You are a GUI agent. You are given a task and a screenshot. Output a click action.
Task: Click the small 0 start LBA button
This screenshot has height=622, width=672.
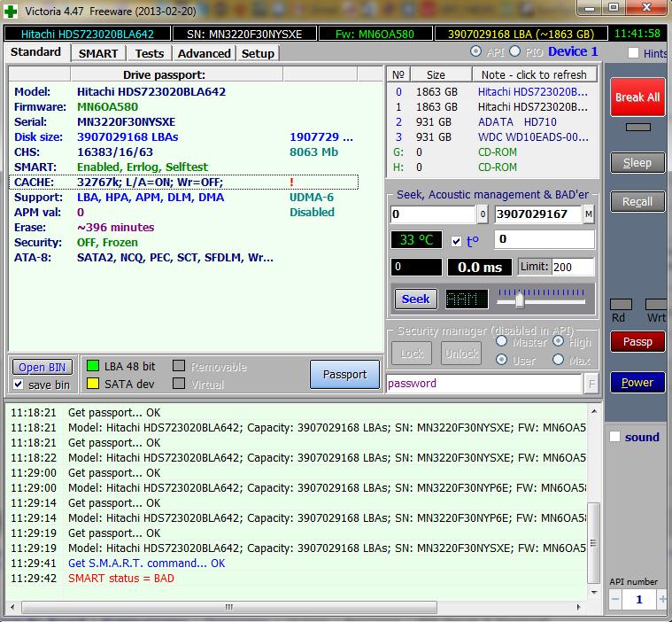pos(483,214)
